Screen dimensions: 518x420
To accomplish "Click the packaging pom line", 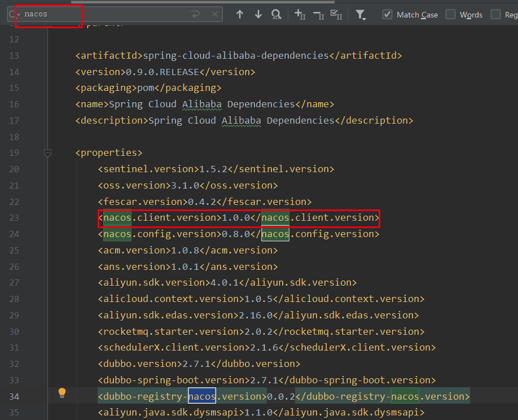I will pyautogui.click(x=148, y=88).
